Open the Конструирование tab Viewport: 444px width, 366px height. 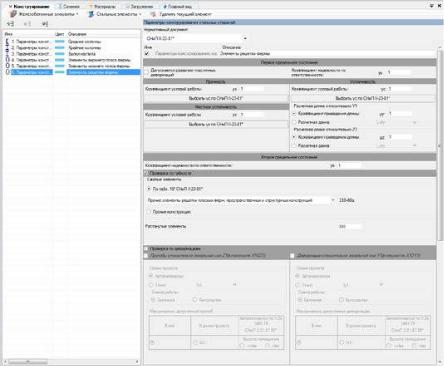29,6
